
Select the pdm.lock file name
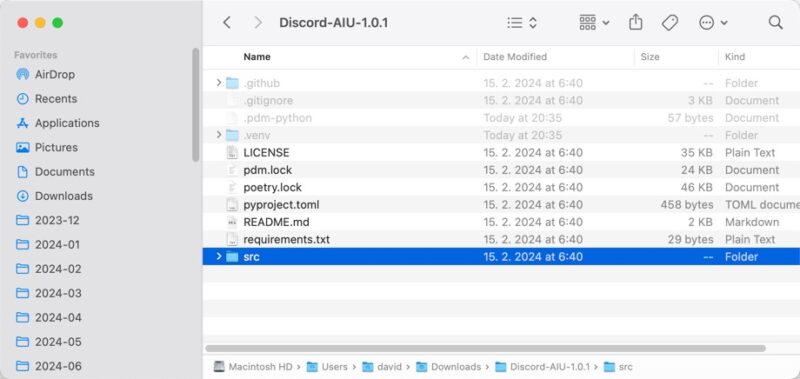[x=268, y=170]
